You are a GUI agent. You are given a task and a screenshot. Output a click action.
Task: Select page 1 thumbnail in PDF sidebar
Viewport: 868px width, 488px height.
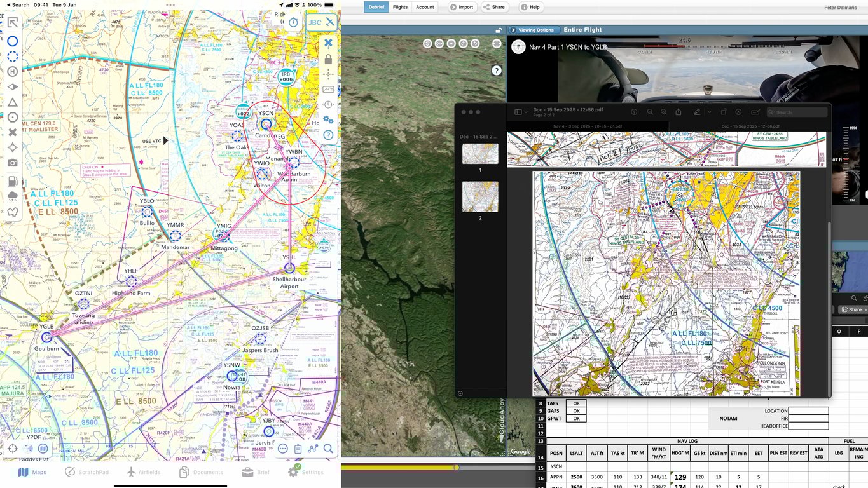pyautogui.click(x=480, y=154)
